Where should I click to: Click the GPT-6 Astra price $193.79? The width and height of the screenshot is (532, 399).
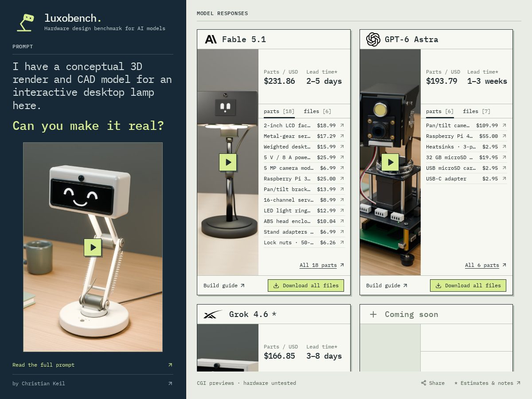coord(442,81)
